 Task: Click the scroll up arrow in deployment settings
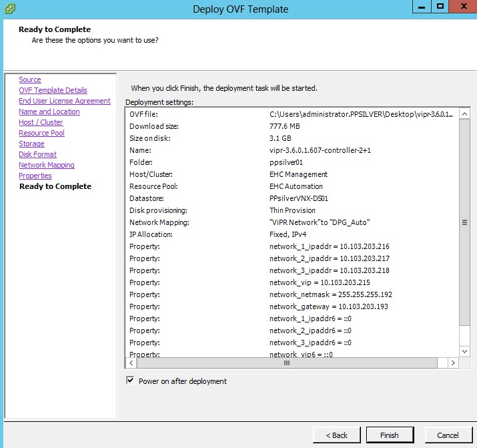click(464, 114)
